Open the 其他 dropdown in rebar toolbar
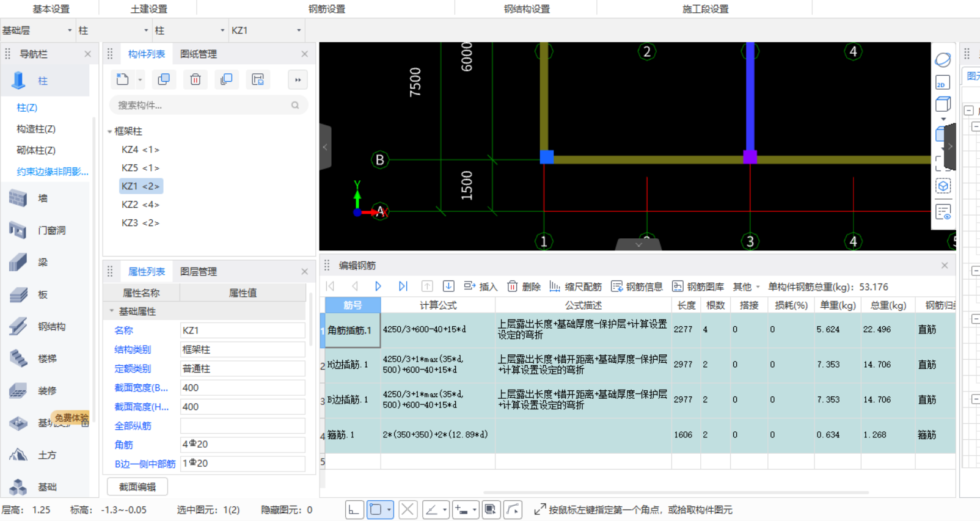 746,286
